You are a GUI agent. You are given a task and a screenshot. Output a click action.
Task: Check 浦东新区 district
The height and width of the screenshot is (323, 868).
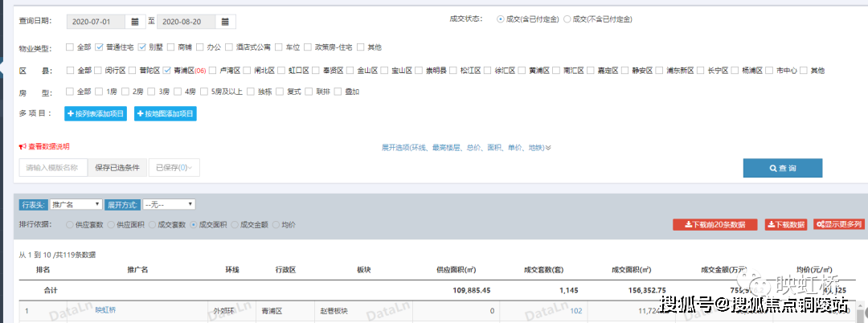[x=659, y=70]
